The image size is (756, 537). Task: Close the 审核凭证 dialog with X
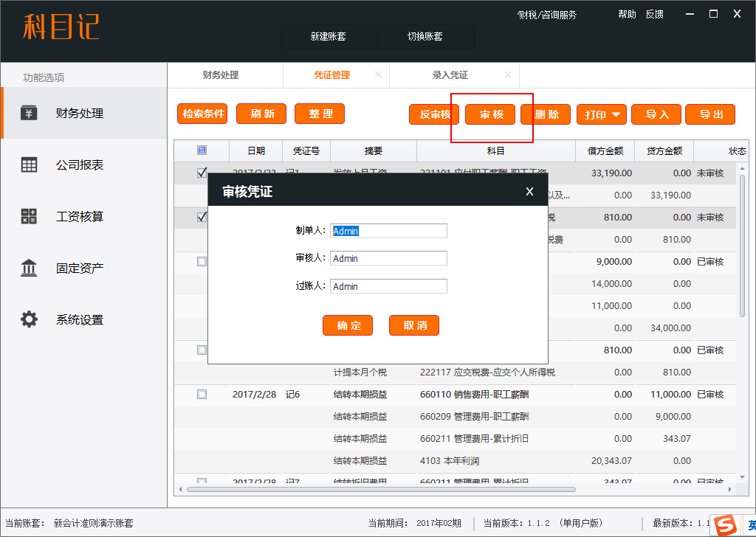point(529,192)
